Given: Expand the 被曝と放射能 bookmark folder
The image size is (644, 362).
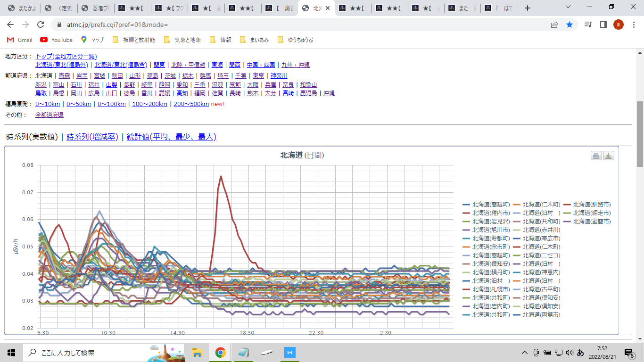Looking at the screenshot, I should pos(133,40).
